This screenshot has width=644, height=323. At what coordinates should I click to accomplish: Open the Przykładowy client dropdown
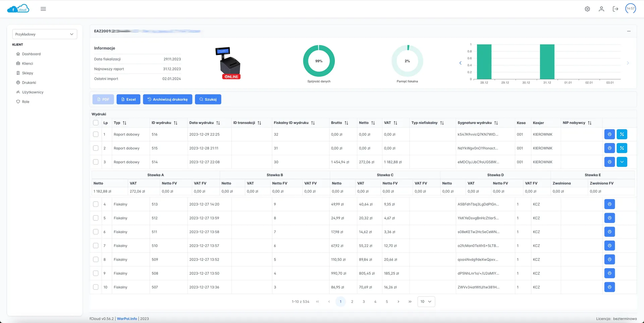click(45, 34)
